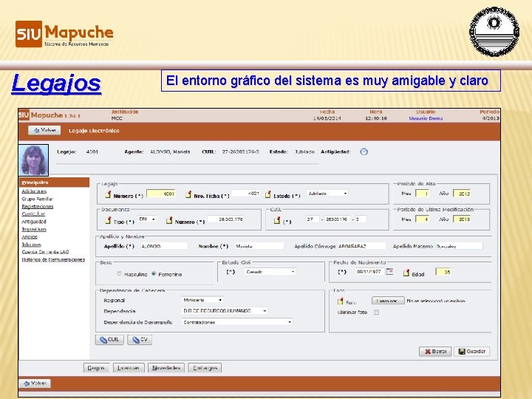
Task: Open Registraciones in the side menu
Action: click(x=38, y=206)
